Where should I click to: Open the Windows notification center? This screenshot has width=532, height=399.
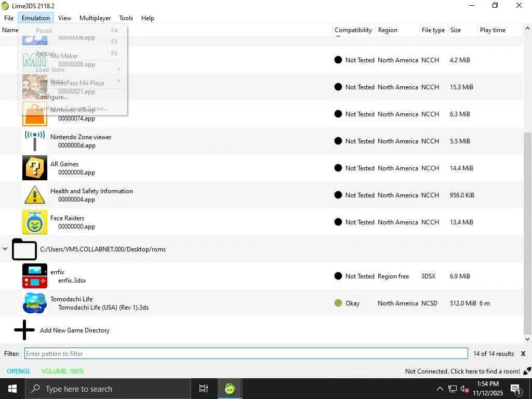[x=515, y=389]
